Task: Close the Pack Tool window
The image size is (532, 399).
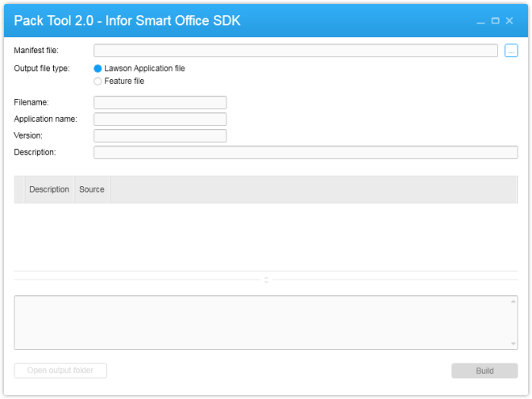Action: point(509,21)
